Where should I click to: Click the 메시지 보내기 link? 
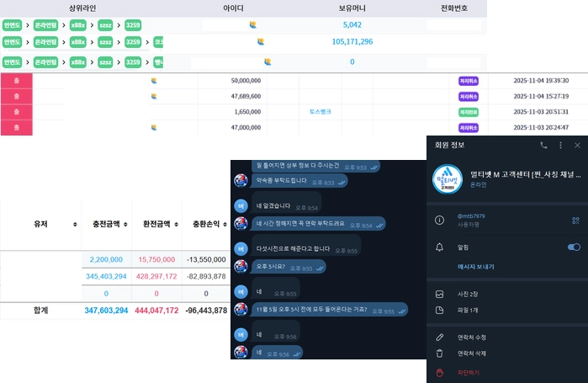[475, 267]
